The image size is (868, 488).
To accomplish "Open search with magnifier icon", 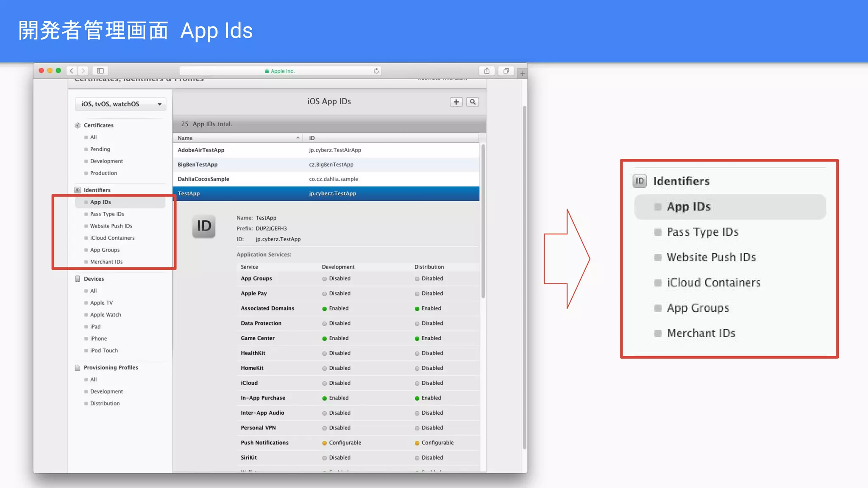I will [473, 102].
